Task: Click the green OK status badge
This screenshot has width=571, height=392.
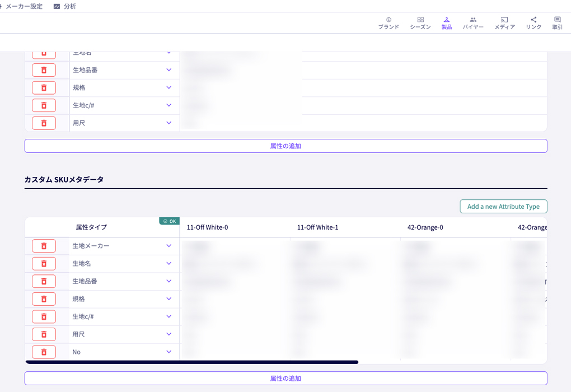Action: tap(169, 221)
